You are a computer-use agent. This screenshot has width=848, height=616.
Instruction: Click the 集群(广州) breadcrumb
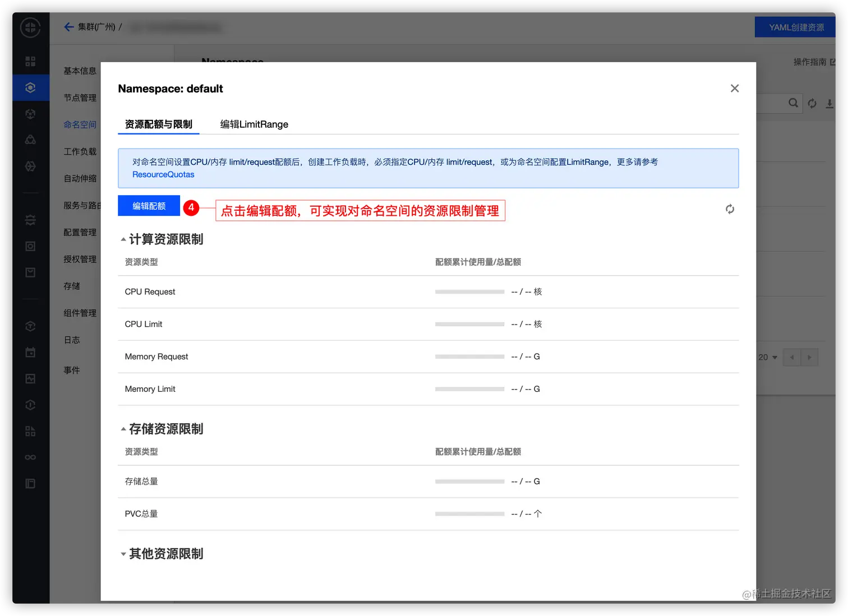tap(96, 27)
